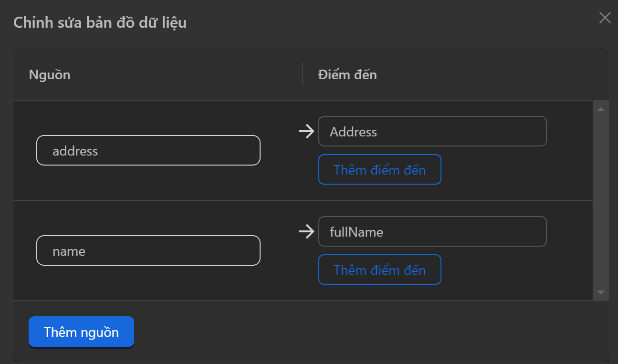Select the name source input field
This screenshot has width=618, height=364.
[148, 250]
